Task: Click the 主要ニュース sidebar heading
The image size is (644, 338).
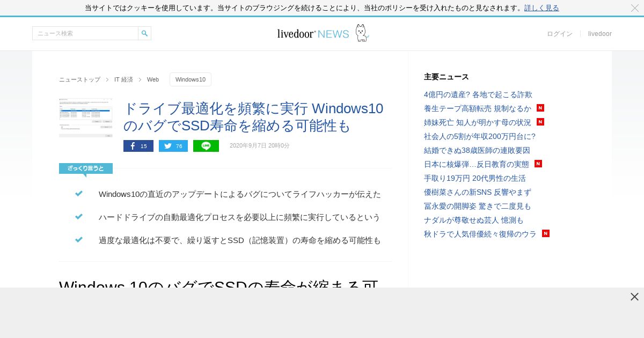Action: pos(447,77)
